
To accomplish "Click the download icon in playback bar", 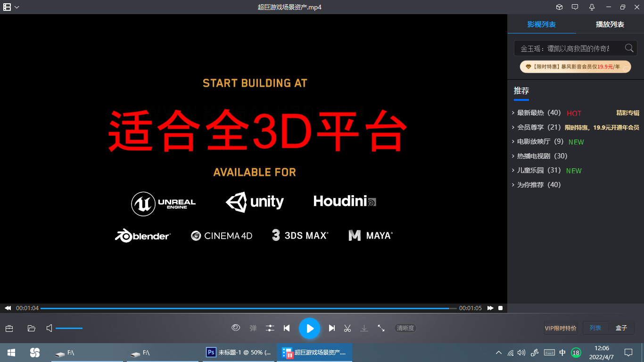I will (364, 328).
